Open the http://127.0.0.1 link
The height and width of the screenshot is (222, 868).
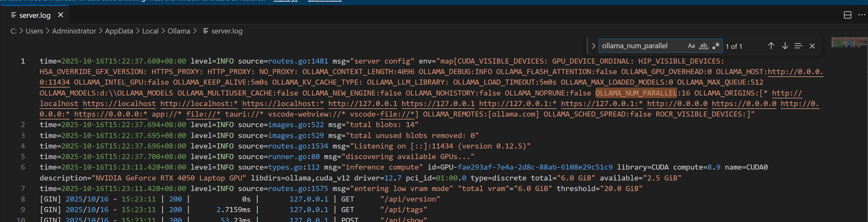pos(363,103)
